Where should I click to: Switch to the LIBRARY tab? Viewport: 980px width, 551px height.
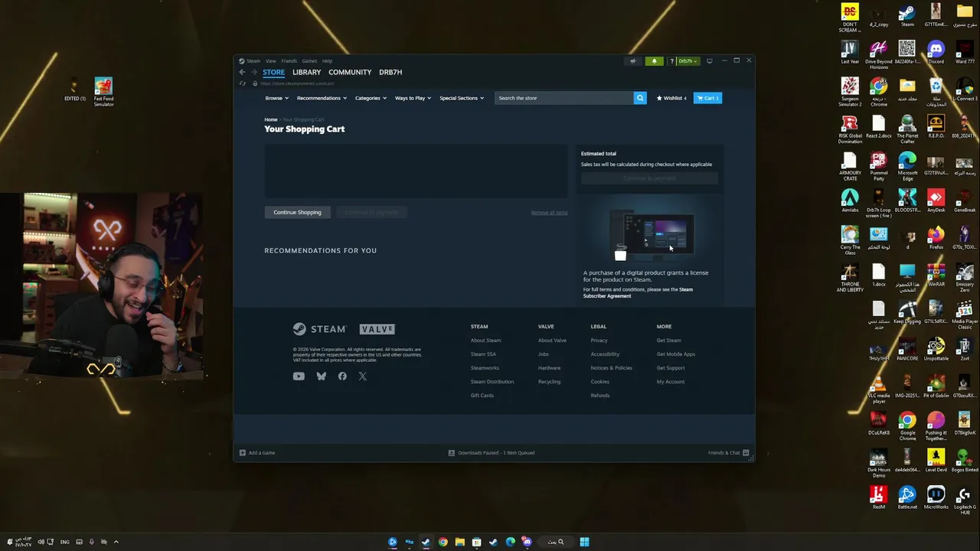tap(306, 72)
